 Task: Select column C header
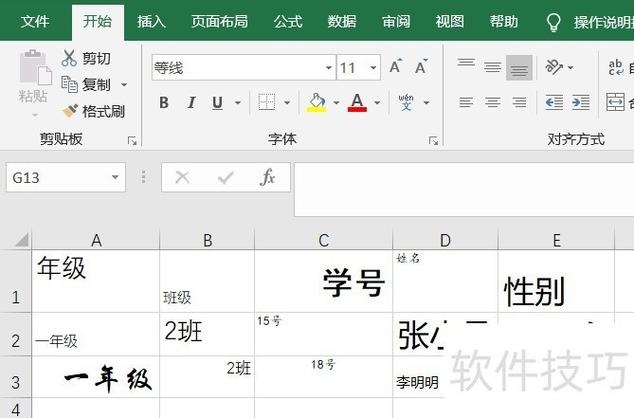[x=323, y=240]
